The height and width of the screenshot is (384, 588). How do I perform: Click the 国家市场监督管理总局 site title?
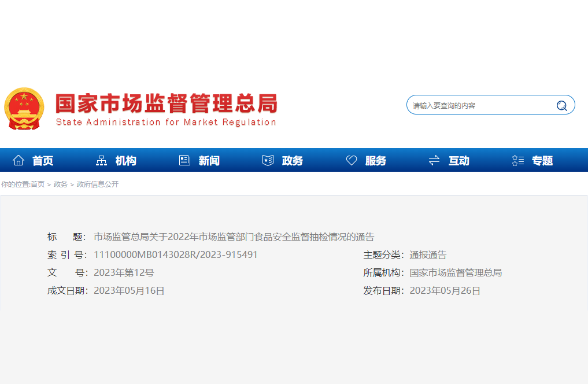167,103
